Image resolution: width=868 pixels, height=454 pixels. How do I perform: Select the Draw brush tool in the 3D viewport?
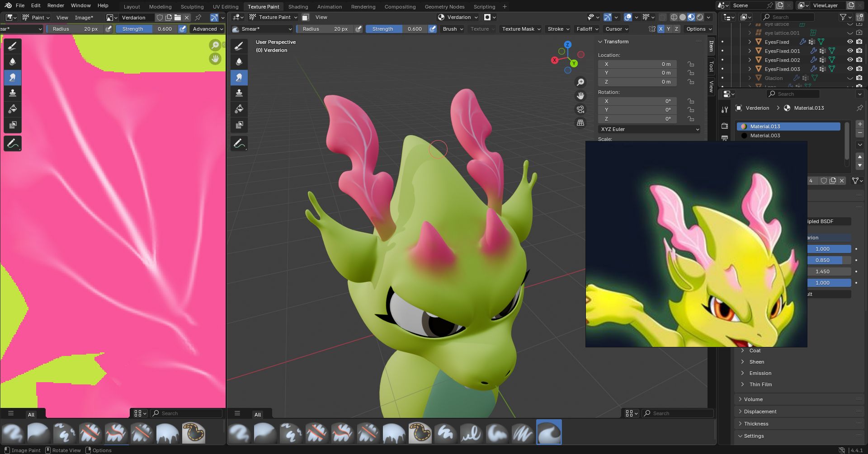[239, 46]
